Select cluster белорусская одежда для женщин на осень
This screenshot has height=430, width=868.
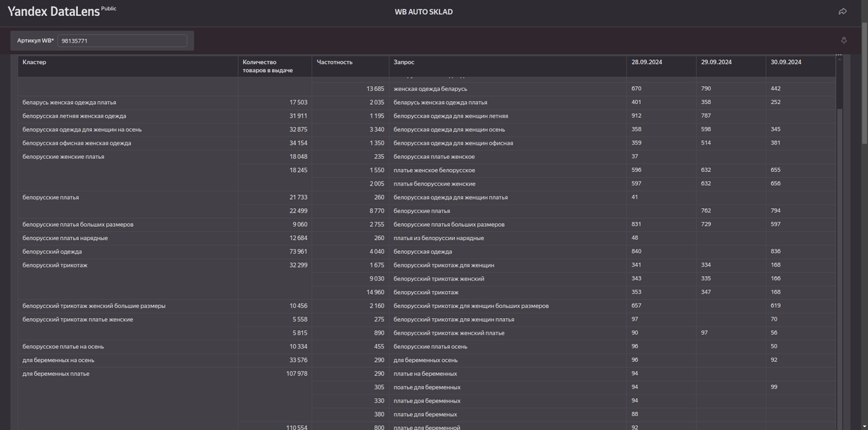coord(84,129)
